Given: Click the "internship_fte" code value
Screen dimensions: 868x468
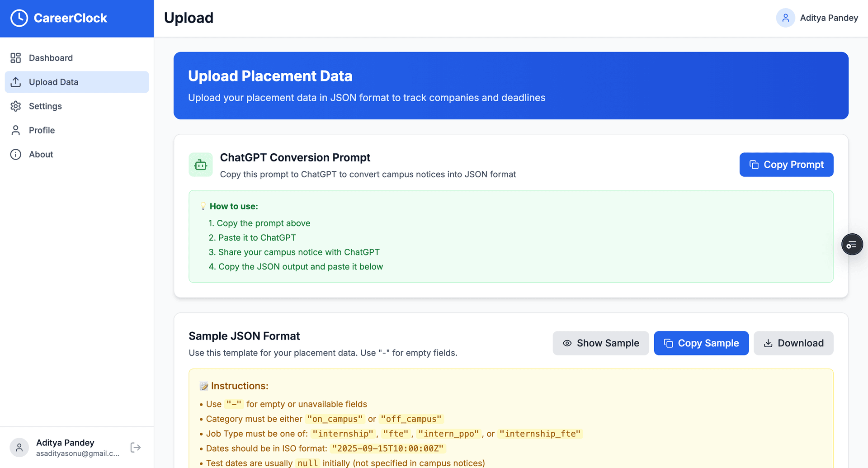Looking at the screenshot, I should point(540,434).
